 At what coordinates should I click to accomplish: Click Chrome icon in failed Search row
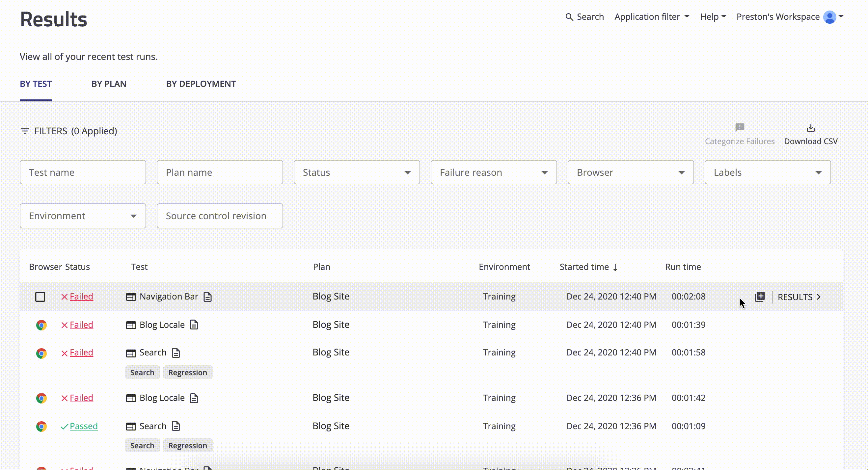[x=41, y=353]
